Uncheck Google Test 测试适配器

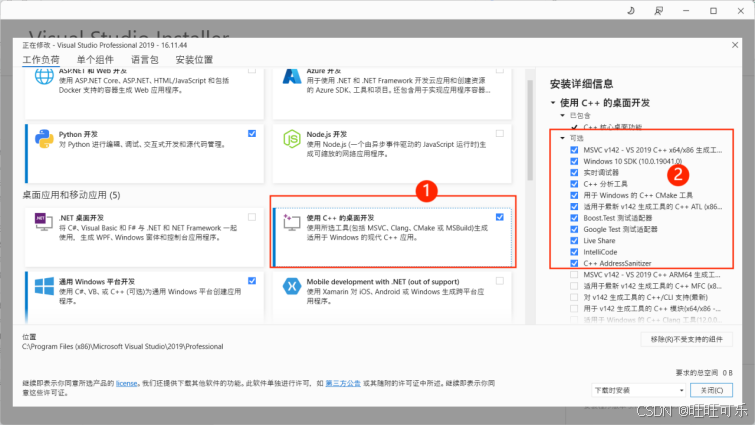[x=574, y=229]
